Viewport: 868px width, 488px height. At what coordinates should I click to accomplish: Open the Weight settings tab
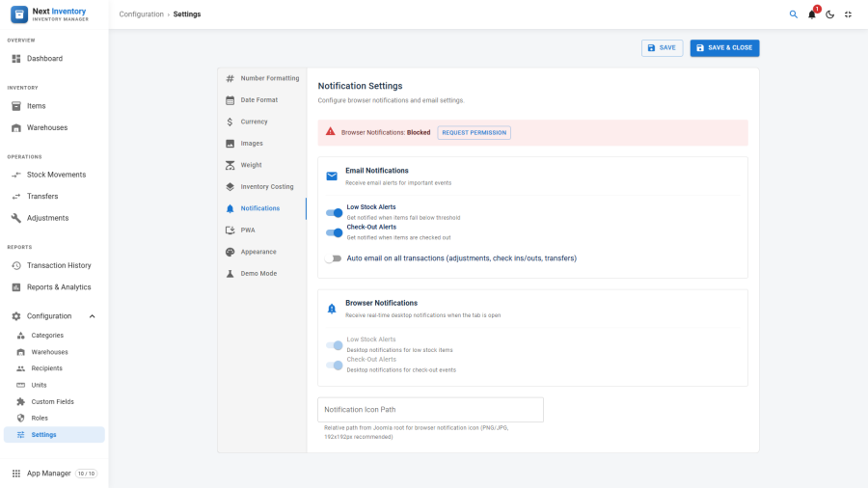click(261, 165)
